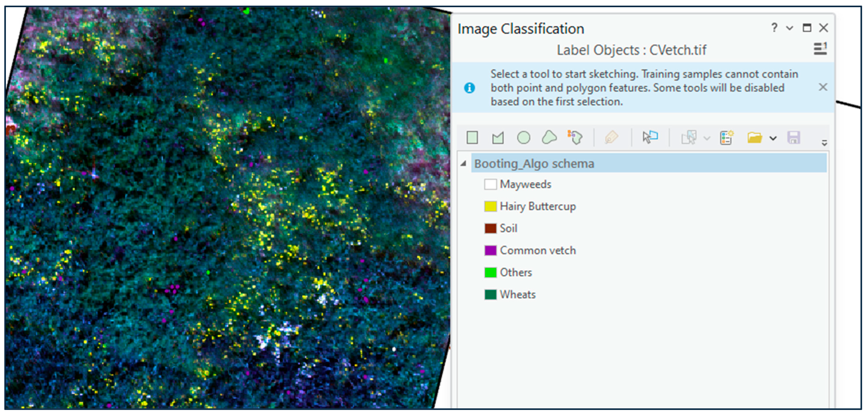Image resolution: width=868 pixels, height=416 pixels.
Task: Expand the dropdown arrow next to folder
Action: point(773,138)
